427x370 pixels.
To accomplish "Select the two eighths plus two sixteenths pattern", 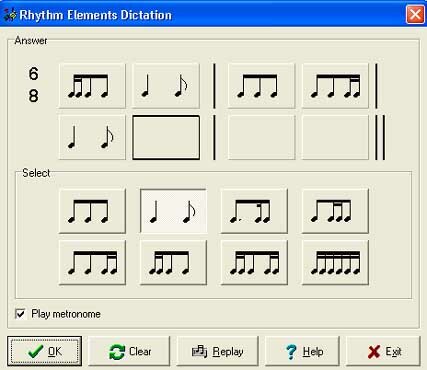I will (x=92, y=262).
